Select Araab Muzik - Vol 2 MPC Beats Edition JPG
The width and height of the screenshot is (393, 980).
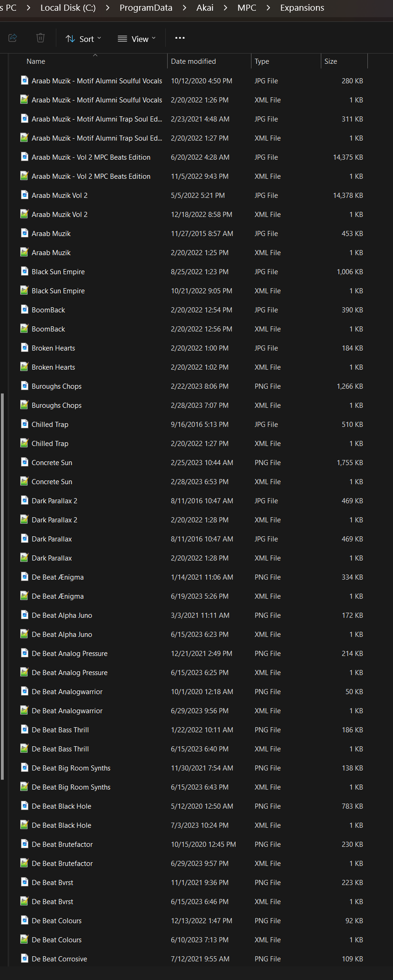pyautogui.click(x=91, y=157)
